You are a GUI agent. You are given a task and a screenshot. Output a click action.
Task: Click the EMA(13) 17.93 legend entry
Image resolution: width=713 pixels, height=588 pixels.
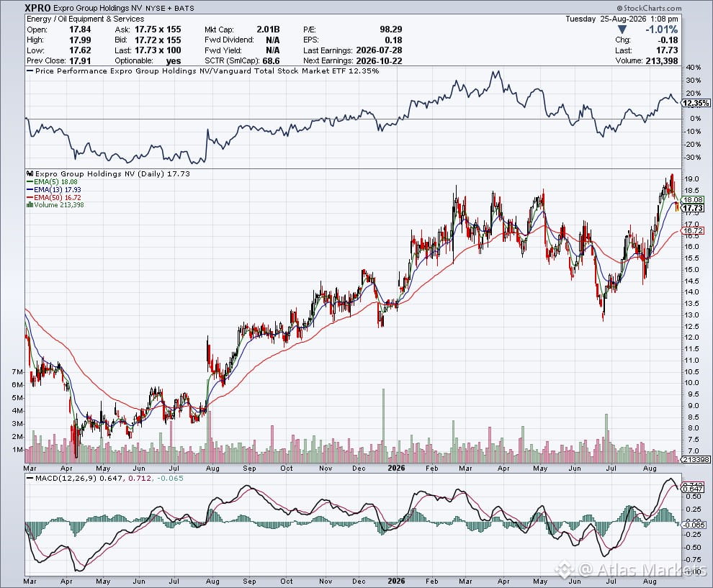tap(54, 189)
